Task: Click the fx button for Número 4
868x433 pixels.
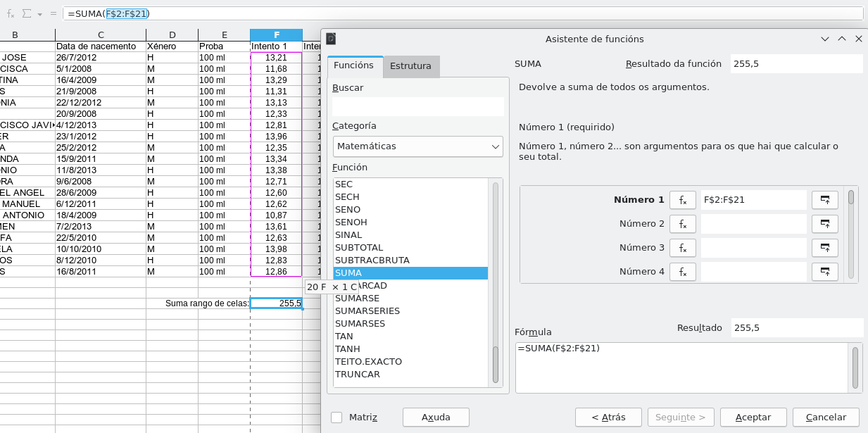Action: (682, 272)
